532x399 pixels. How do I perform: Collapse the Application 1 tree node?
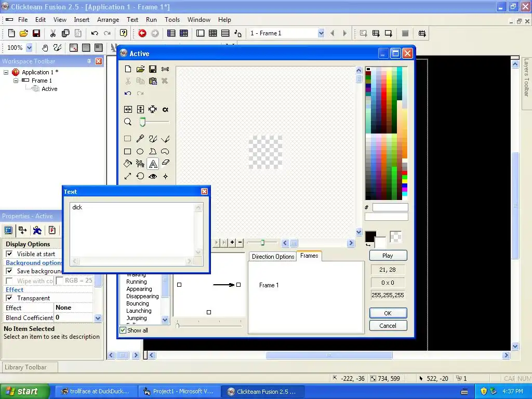(x=6, y=72)
